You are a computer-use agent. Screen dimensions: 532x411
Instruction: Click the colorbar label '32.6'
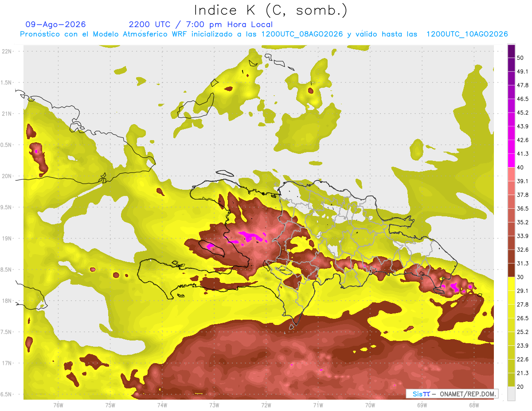pyautogui.click(x=523, y=250)
